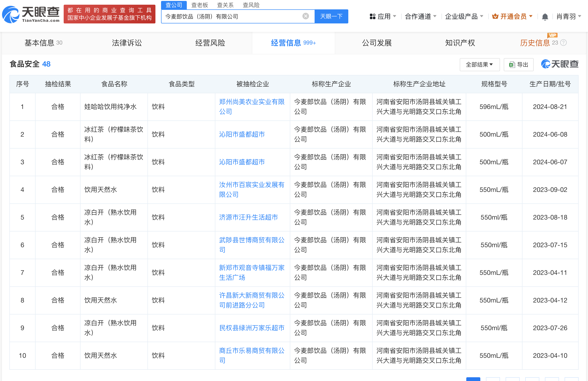Click the 食品名称 column header
Image resolution: width=588 pixels, height=381 pixels.
coord(114,84)
